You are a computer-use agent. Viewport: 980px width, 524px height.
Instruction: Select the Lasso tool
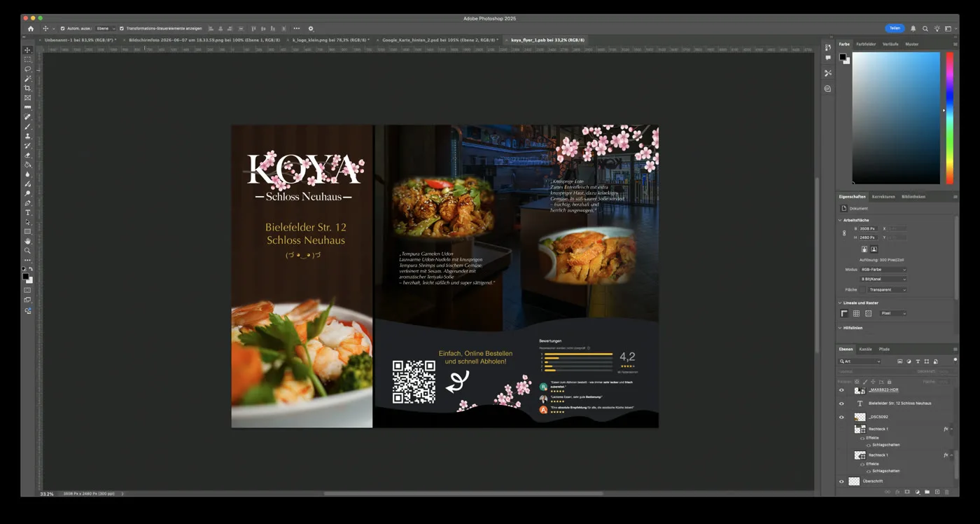point(28,69)
